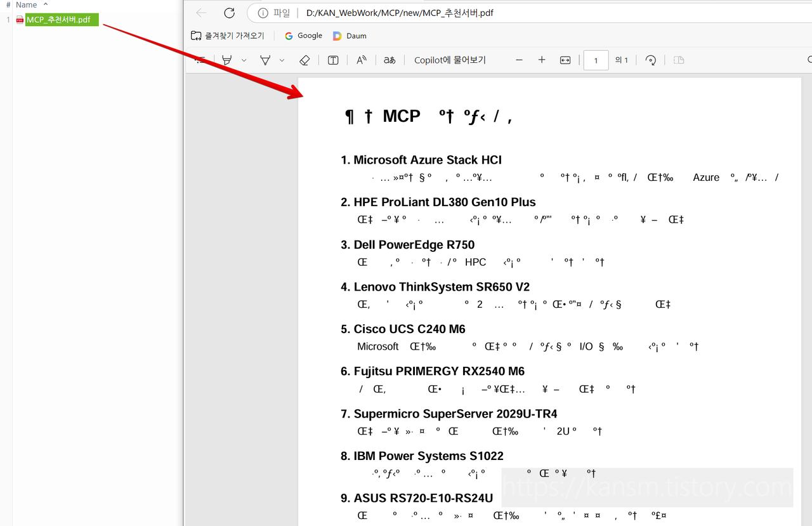Start read aloud for the PDF

coord(362,60)
